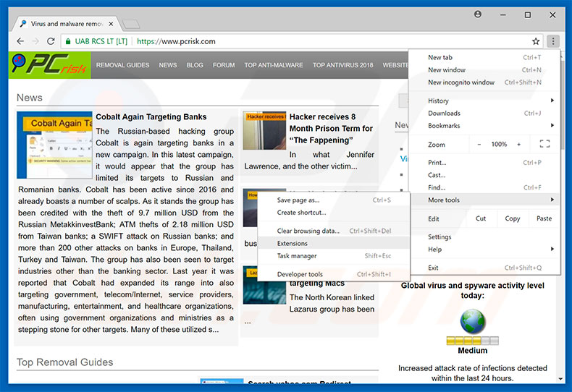The width and height of the screenshot is (572, 392).
Task: Click the Copy button in Edit row
Action: (x=513, y=218)
